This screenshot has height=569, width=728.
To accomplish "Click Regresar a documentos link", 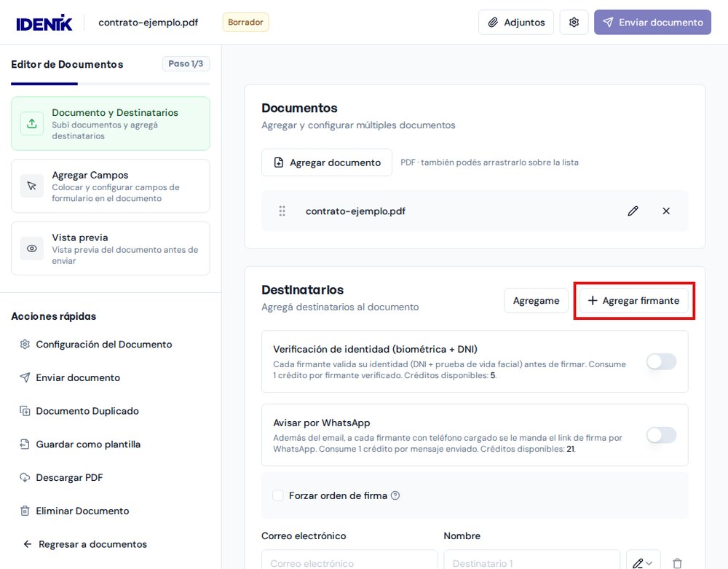I will point(85,544).
